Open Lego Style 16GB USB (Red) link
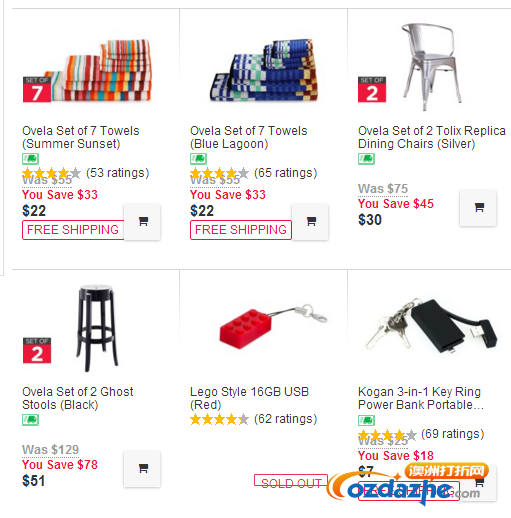The image size is (511, 518). point(249,398)
